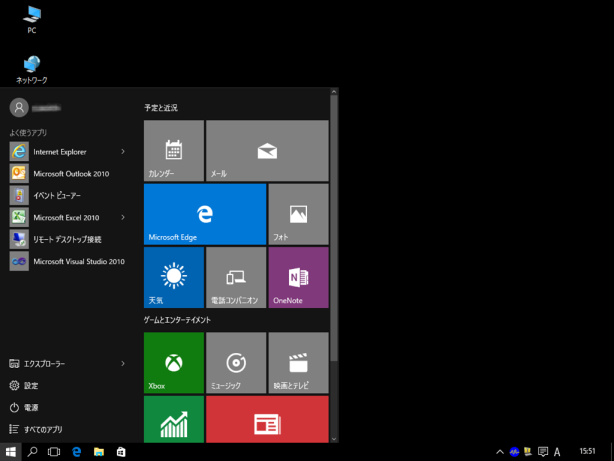Open the red news tile
This screenshot has width=614, height=461.
tap(267, 419)
